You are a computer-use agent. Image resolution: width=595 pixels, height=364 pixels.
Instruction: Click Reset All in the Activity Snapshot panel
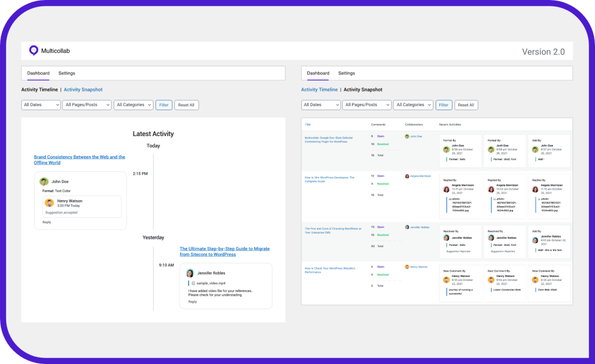pos(466,105)
